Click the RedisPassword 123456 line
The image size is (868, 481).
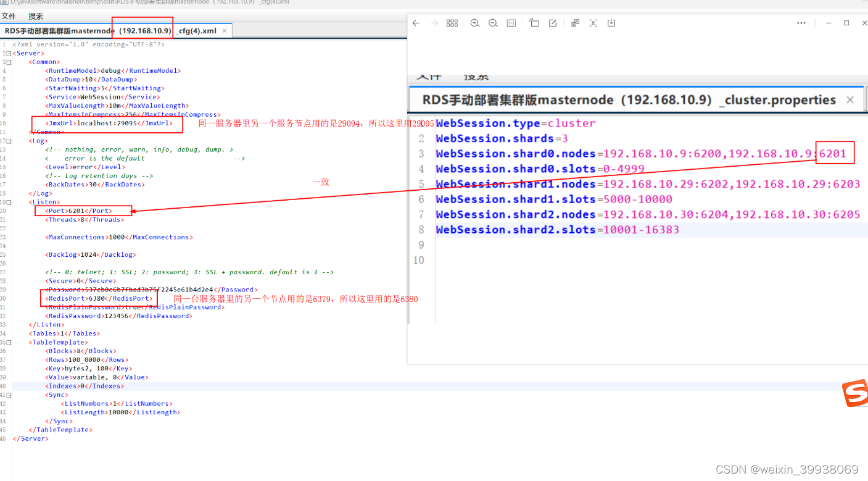tap(118, 316)
